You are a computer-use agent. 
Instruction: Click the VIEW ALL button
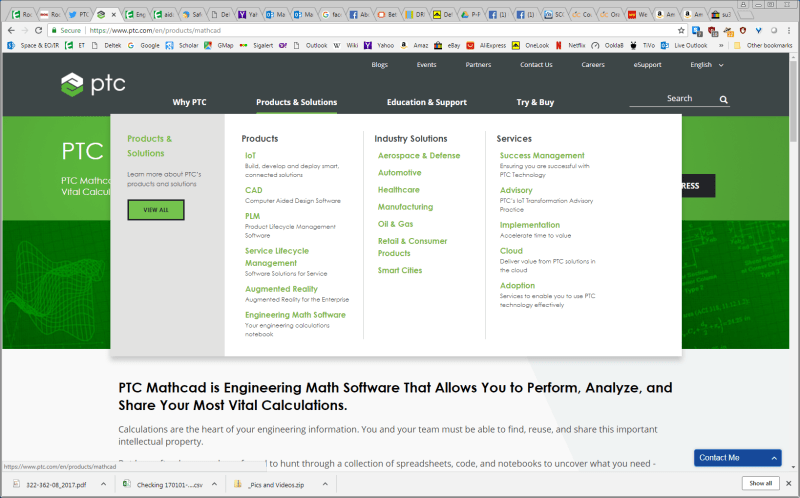tap(156, 210)
